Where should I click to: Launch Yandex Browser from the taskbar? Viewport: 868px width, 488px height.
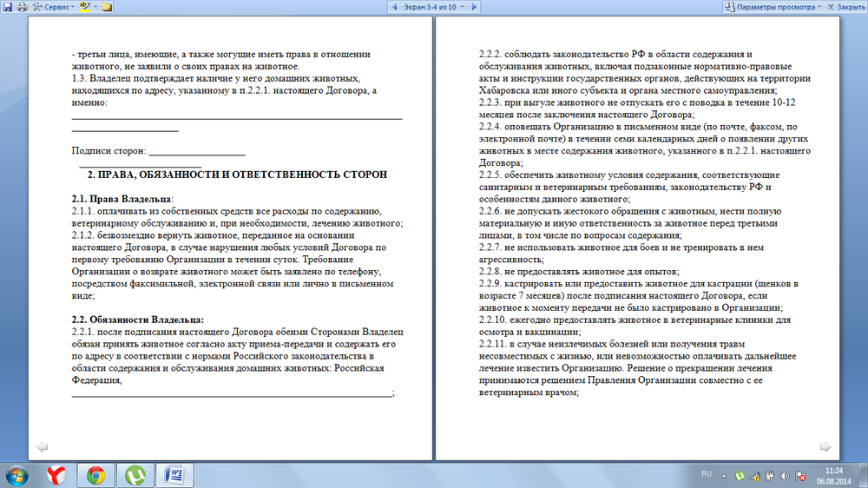(x=56, y=474)
